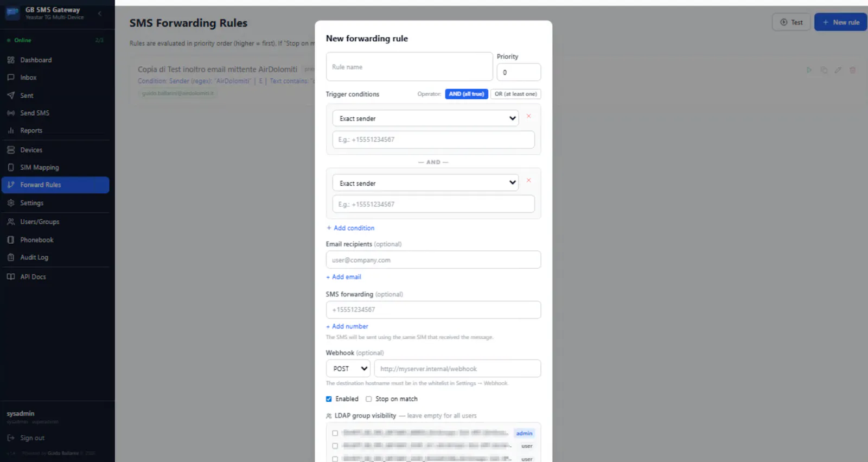The width and height of the screenshot is (868, 462).
Task: Click the Reports chart icon
Action: pos(11,131)
